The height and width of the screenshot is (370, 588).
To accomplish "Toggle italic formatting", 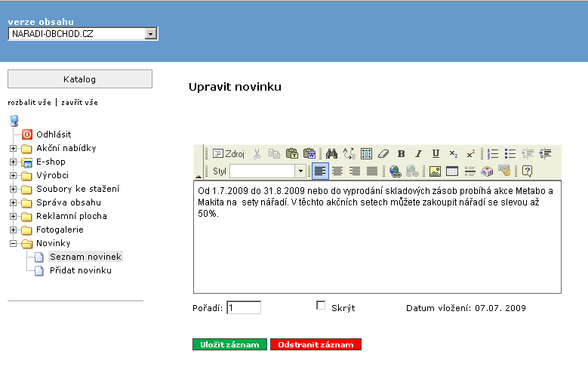I will [x=418, y=153].
